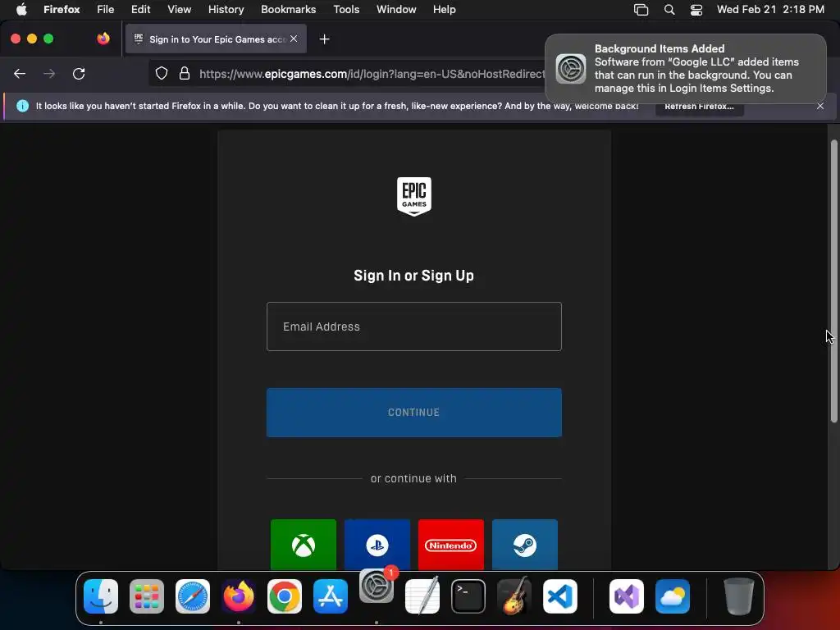Open the Apple menu

(x=21, y=10)
